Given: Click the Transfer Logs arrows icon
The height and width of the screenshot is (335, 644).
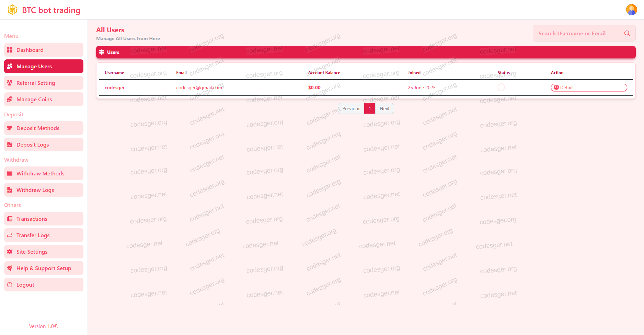Looking at the screenshot, I should (10, 235).
